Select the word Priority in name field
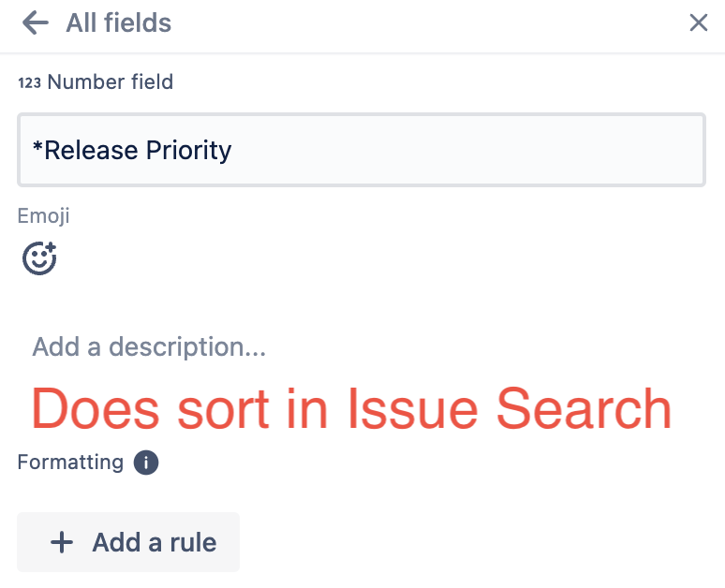725x588 pixels. (188, 151)
